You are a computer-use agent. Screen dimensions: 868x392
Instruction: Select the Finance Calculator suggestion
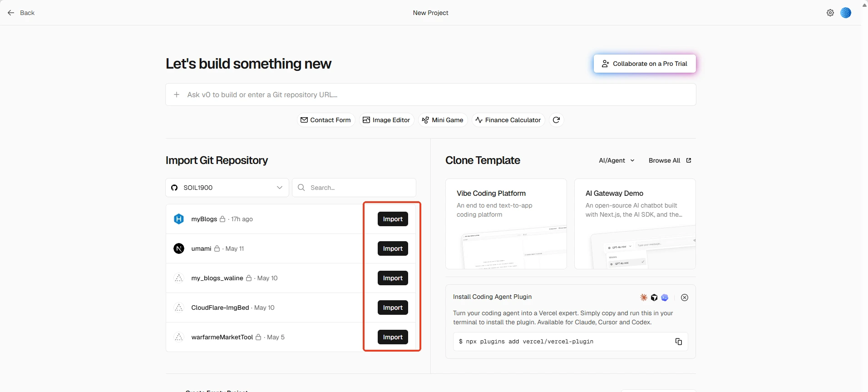coord(508,120)
